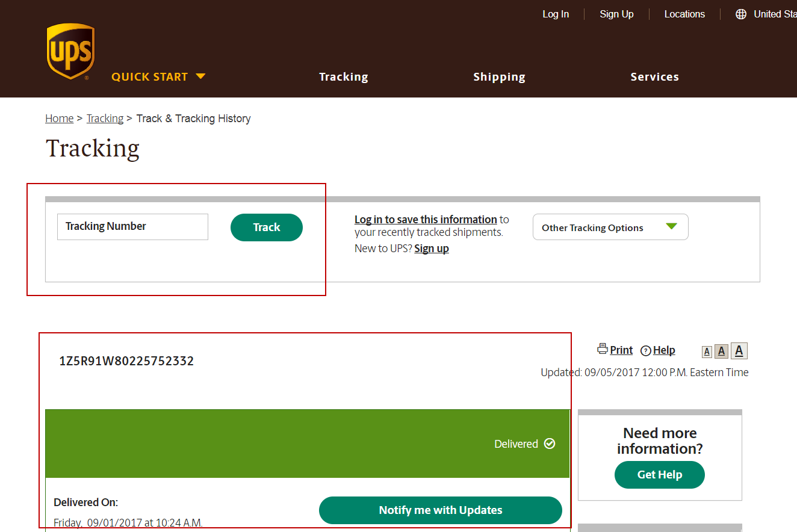Click the UPS shield logo

(70, 52)
